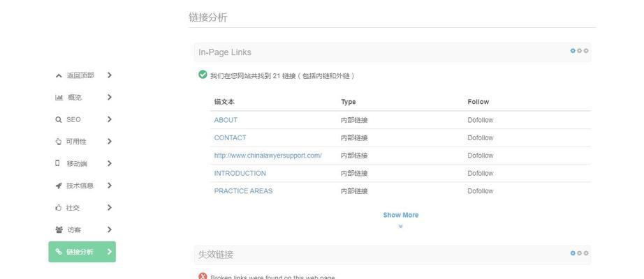
Task: Click the green checkmark status icon
Action: coord(203,74)
